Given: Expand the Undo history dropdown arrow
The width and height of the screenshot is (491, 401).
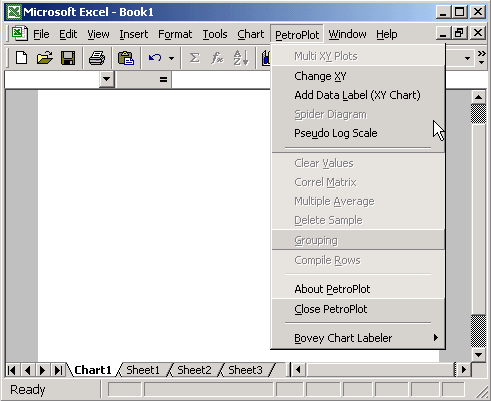Looking at the screenshot, I should pyautogui.click(x=171, y=58).
